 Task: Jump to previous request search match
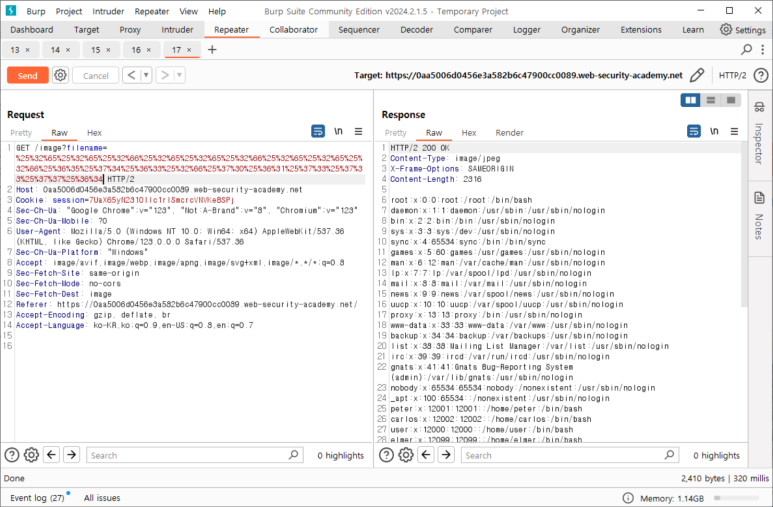click(51, 455)
